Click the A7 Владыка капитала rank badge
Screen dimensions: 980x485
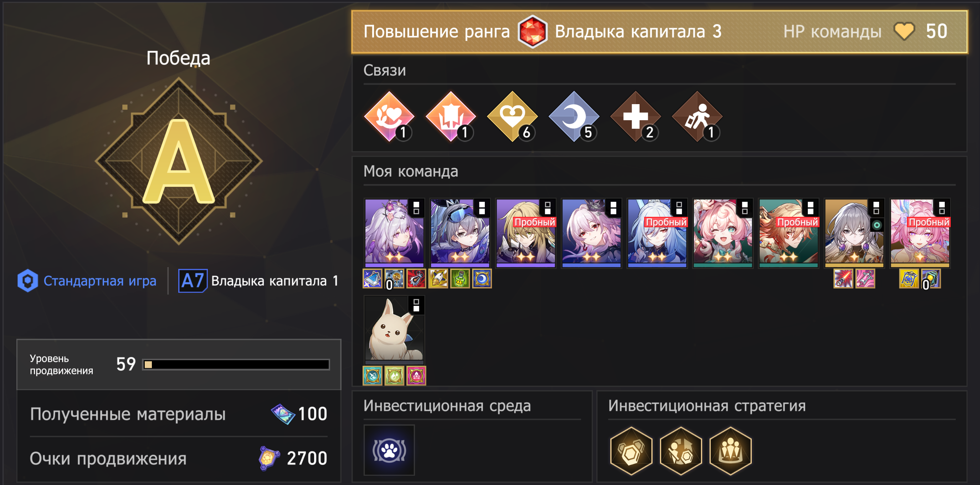[x=258, y=281]
